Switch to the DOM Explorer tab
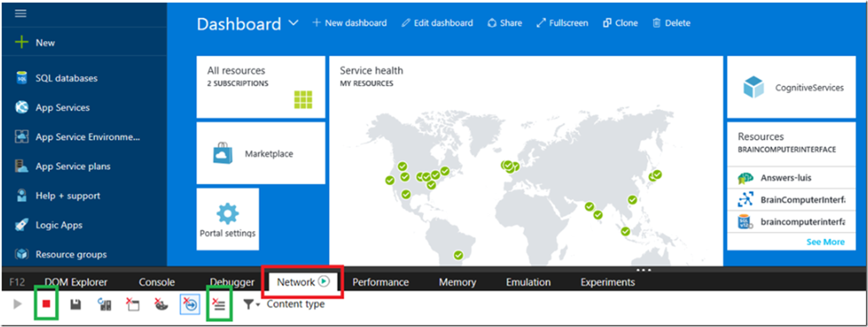Image resolution: width=868 pixels, height=327 pixels. point(76,282)
